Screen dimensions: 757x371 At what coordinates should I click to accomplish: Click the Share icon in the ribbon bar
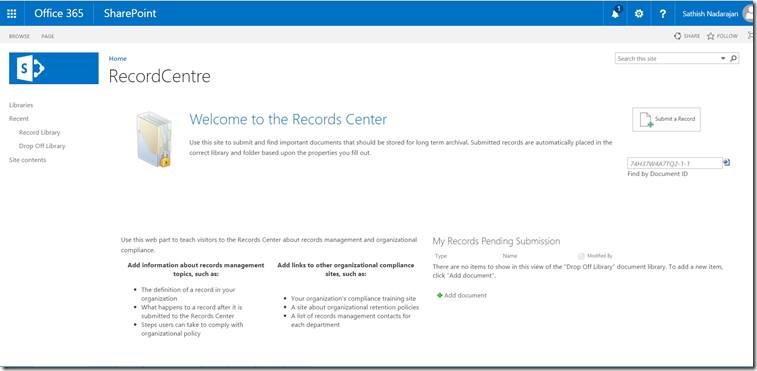[x=678, y=36]
